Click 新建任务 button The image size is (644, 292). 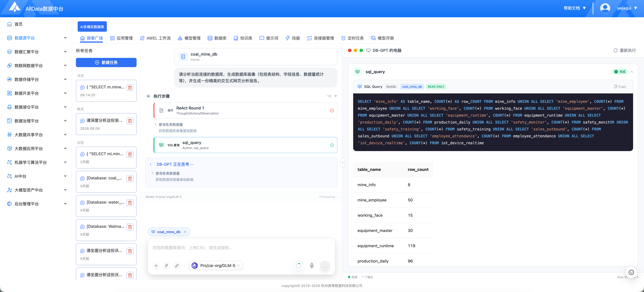pyautogui.click(x=106, y=63)
